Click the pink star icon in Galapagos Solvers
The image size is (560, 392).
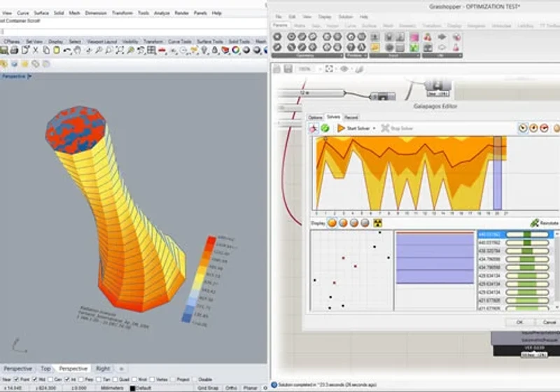[x=314, y=128]
